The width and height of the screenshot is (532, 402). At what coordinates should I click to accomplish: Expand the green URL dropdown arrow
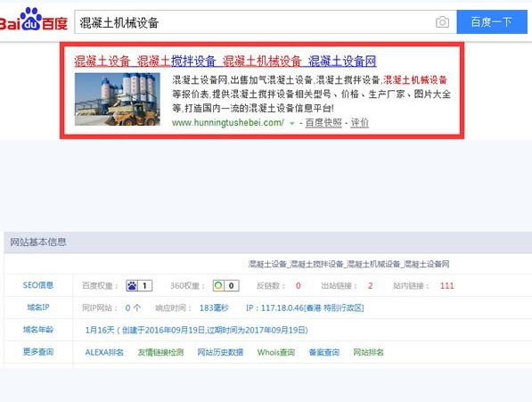[291, 124]
